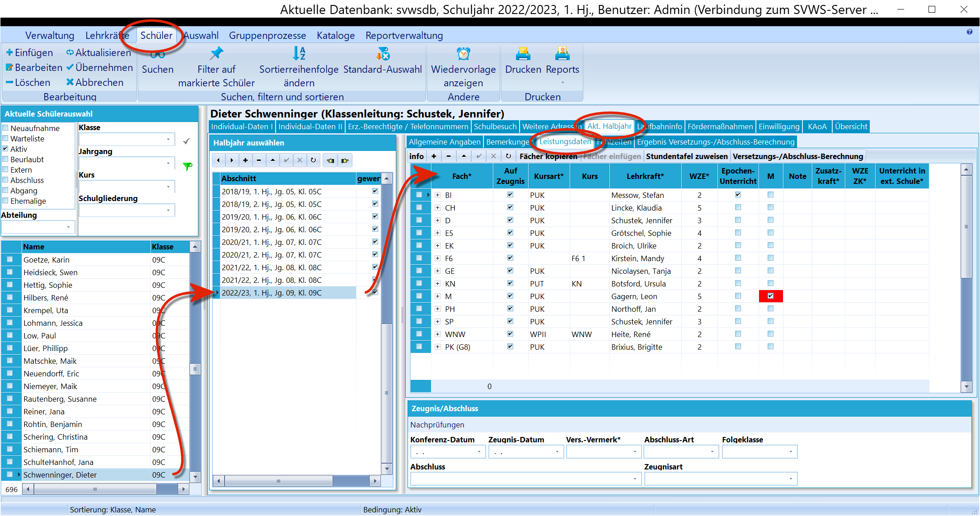Viewport: 980px width, 516px height.
Task: Add a Fach with plus in Leistungsdaten toolbar
Action: tap(434, 156)
